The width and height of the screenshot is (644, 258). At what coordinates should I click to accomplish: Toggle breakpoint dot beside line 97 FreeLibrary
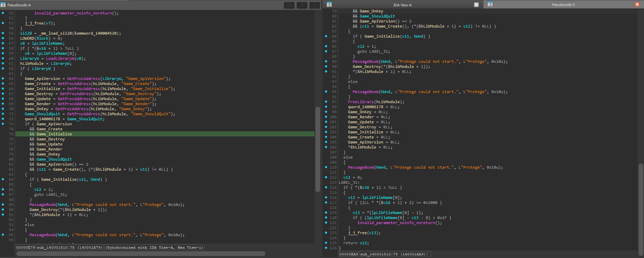[x=326, y=102]
